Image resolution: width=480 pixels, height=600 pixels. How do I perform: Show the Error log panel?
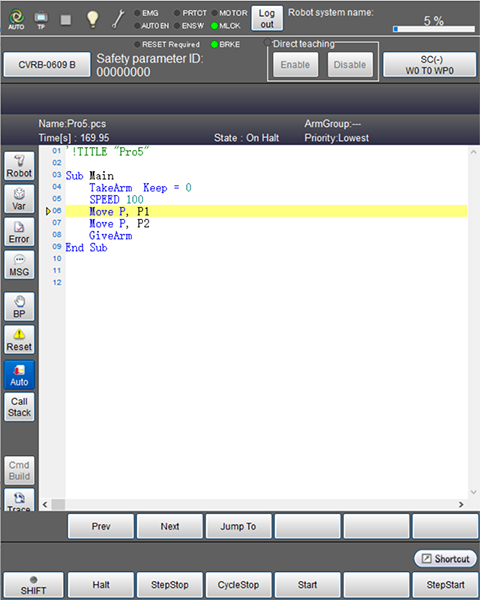point(19,232)
